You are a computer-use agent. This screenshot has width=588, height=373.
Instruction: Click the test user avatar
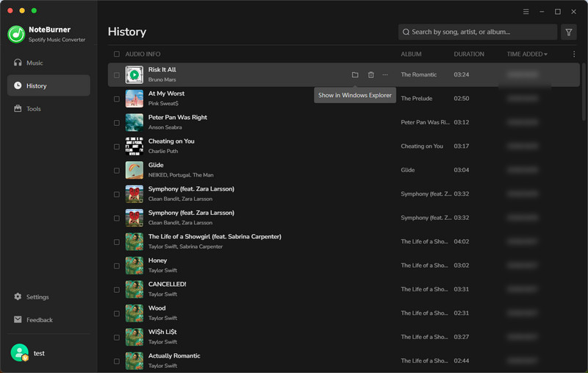tap(20, 352)
